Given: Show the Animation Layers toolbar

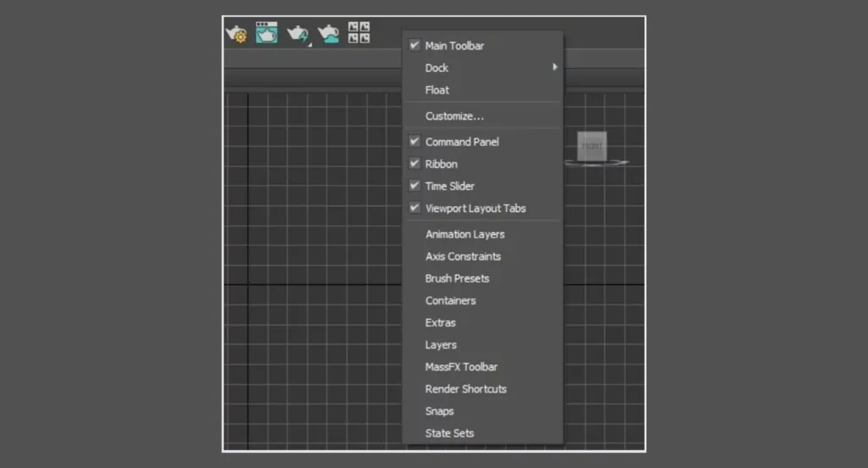Looking at the screenshot, I should 482,234.
